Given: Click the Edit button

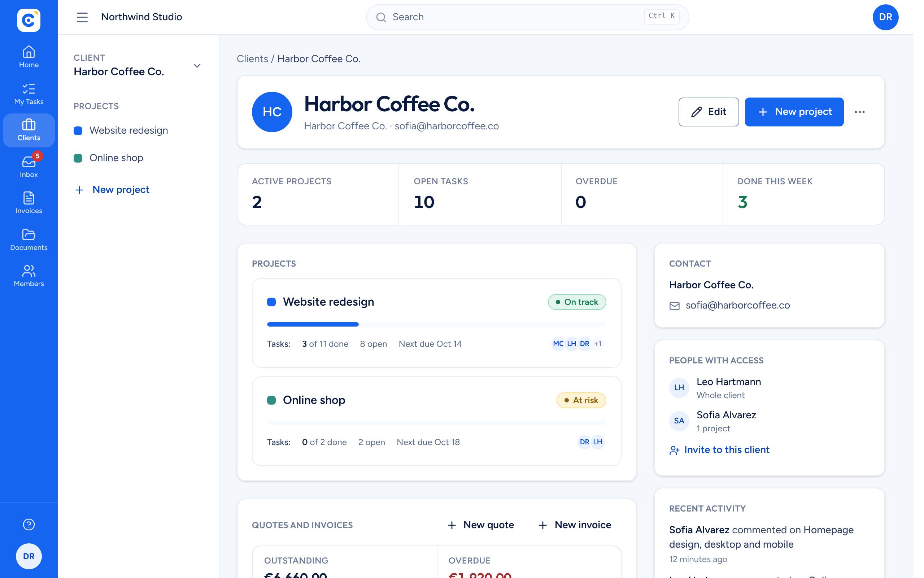Looking at the screenshot, I should 708,112.
